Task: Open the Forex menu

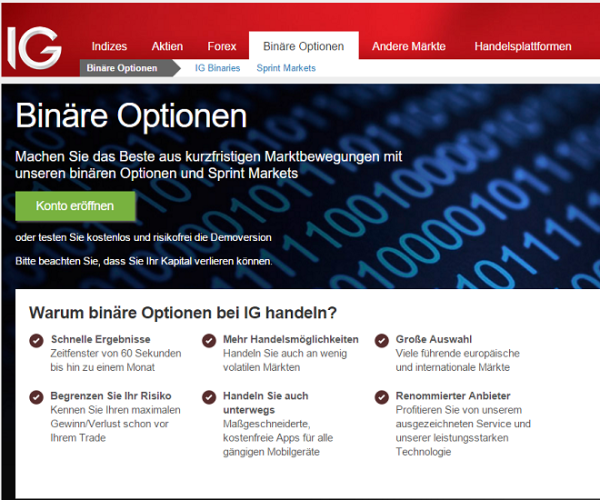Action: point(222,46)
